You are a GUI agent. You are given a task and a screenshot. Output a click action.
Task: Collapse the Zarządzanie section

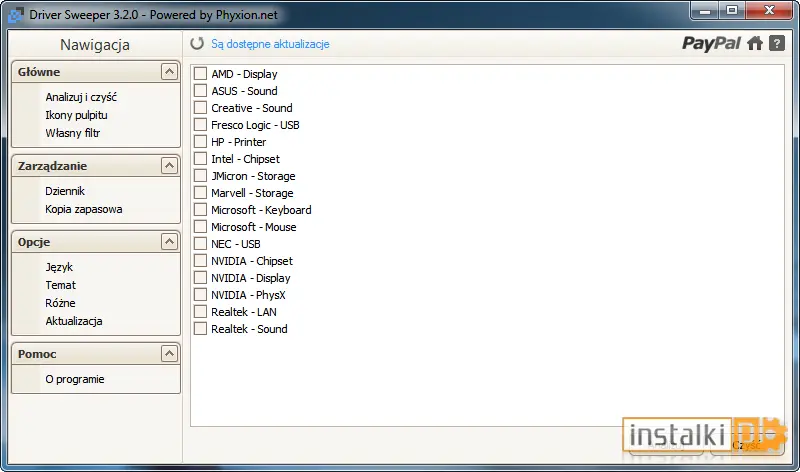click(169, 165)
